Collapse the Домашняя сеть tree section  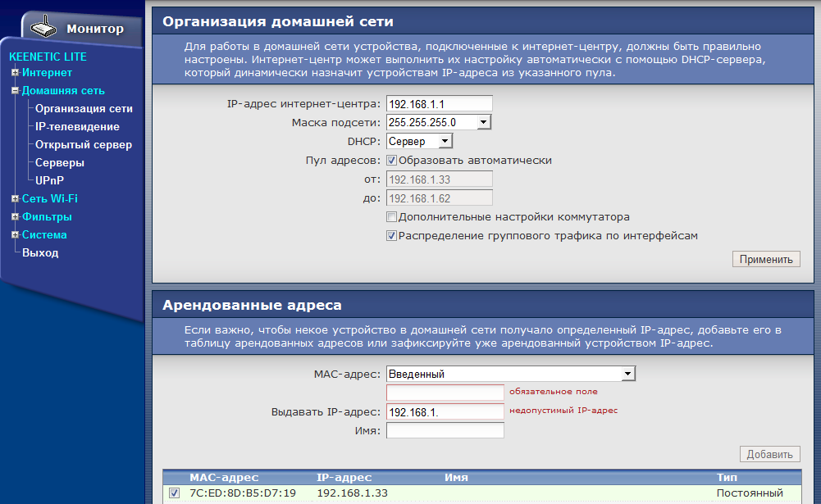coord(16,90)
